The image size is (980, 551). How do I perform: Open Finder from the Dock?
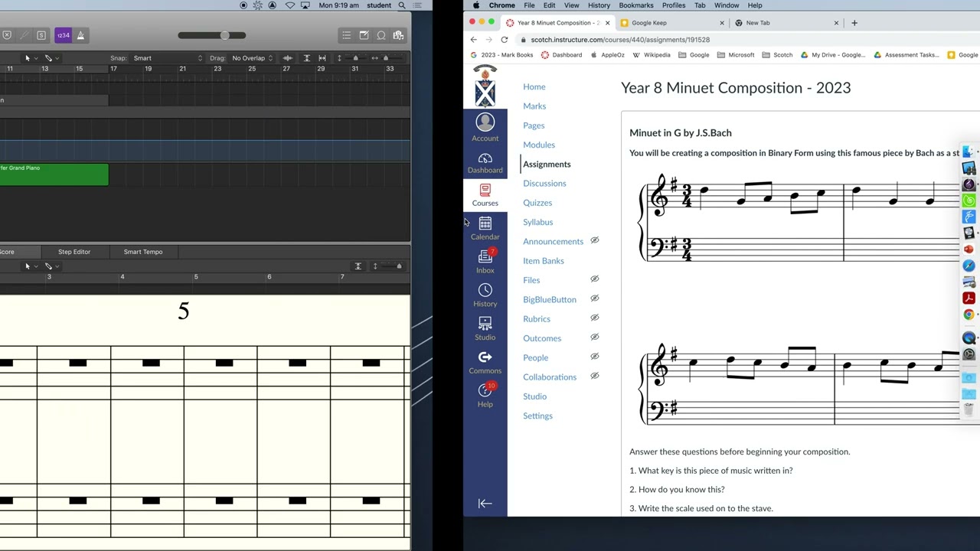coord(969,152)
